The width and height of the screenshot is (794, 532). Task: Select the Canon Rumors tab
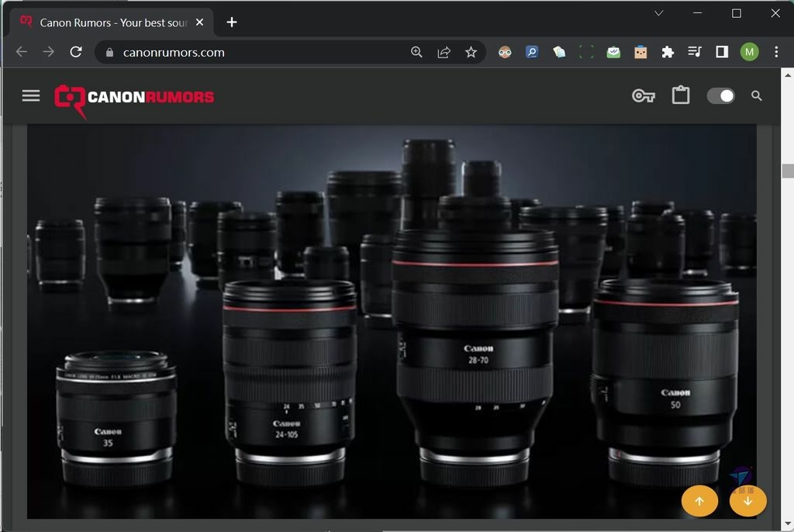(112, 22)
